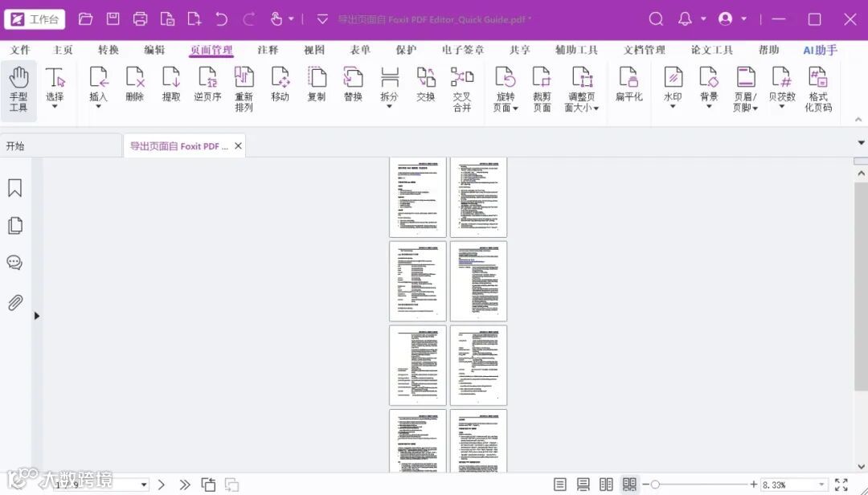Open the Comments panel in sidebar

(15, 263)
